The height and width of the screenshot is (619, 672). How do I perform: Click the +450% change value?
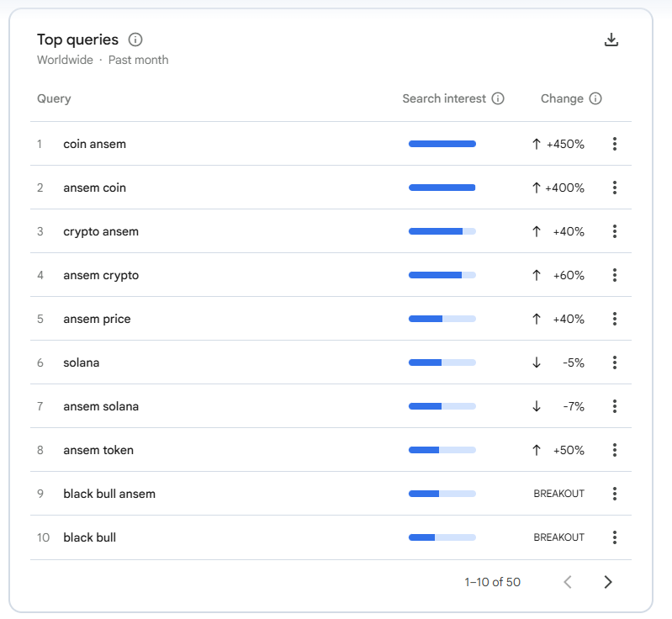pyautogui.click(x=565, y=144)
